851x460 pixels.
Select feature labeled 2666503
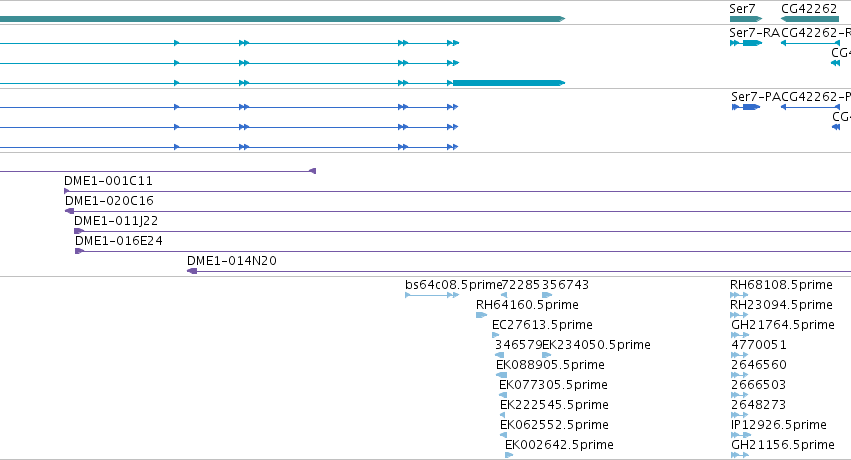(x=759, y=385)
